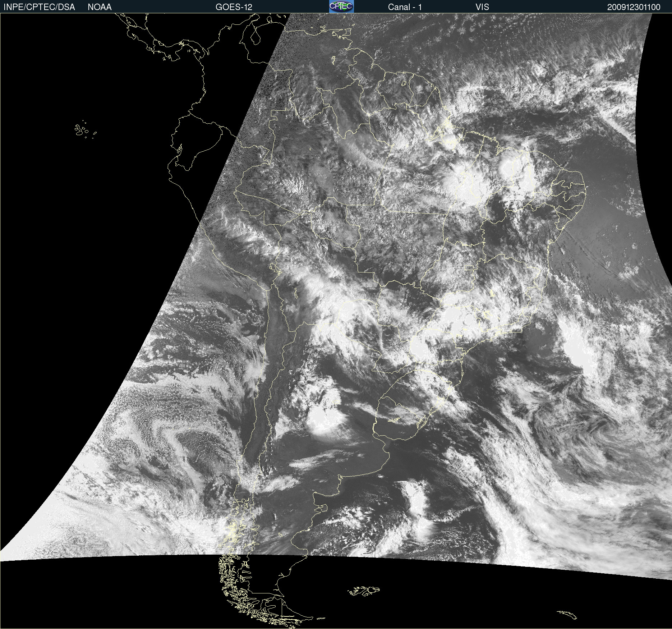672x629 pixels.
Task: Click the 200912301100 timestamp
Action: pos(634,7)
